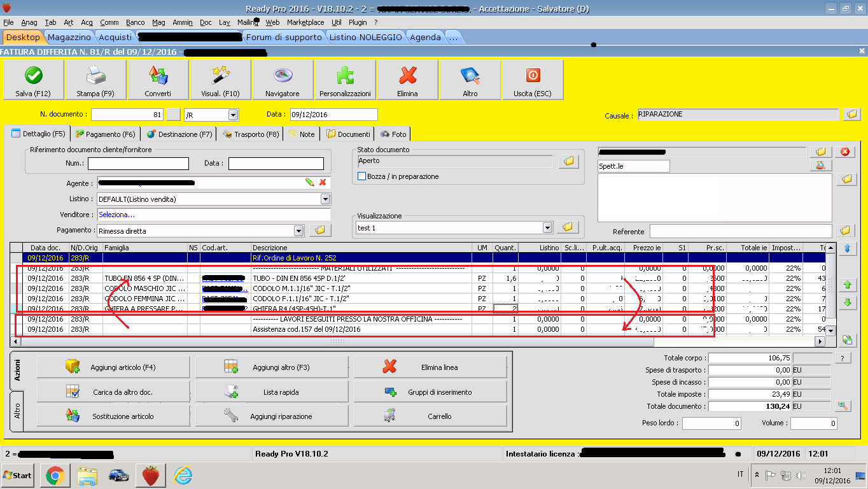Click the Windows Start button
868x489 pixels.
coord(18,475)
